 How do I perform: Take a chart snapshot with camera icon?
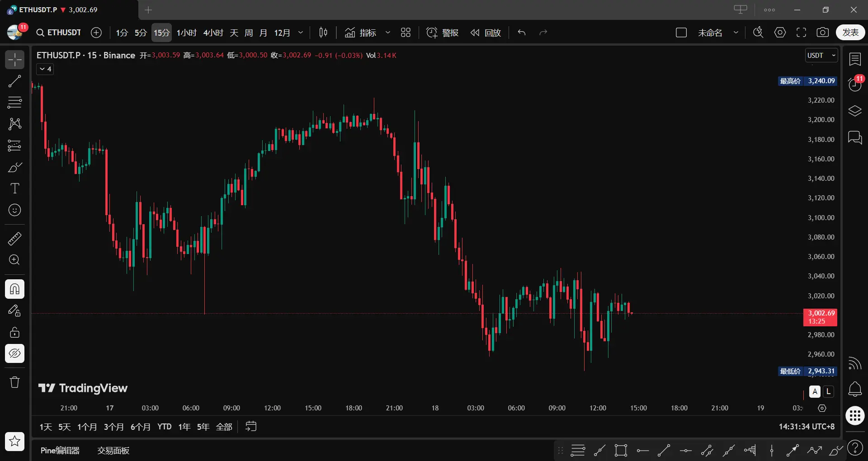[x=823, y=33]
